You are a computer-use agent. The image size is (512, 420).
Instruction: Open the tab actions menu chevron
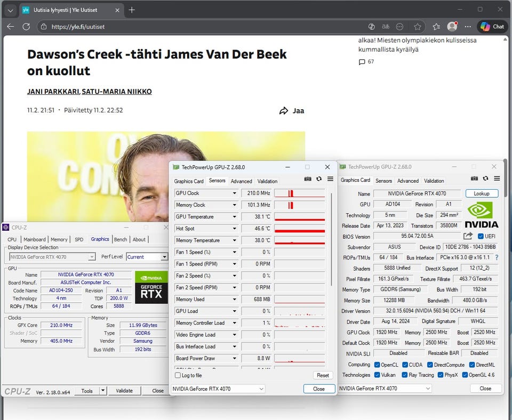click(11, 10)
